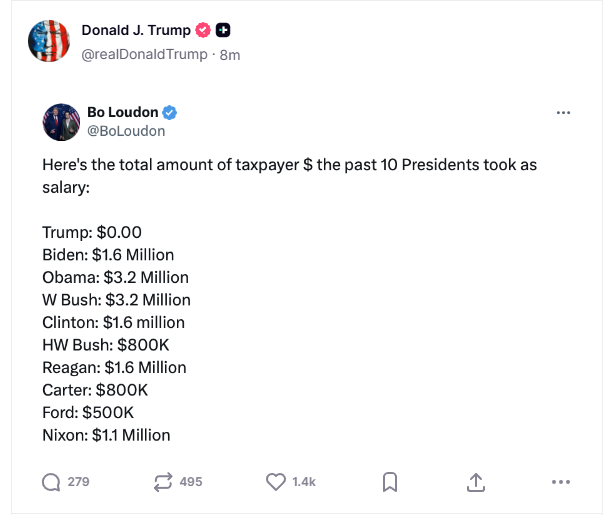611x515 pixels.
Task: Click Bo Loudon's blue verified checkmark
Action: point(171,112)
